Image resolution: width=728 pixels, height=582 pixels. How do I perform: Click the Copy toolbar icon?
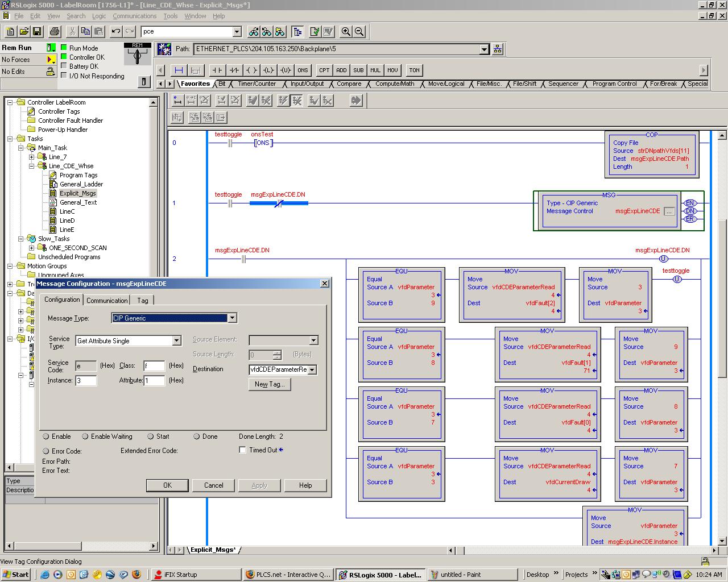click(x=85, y=31)
